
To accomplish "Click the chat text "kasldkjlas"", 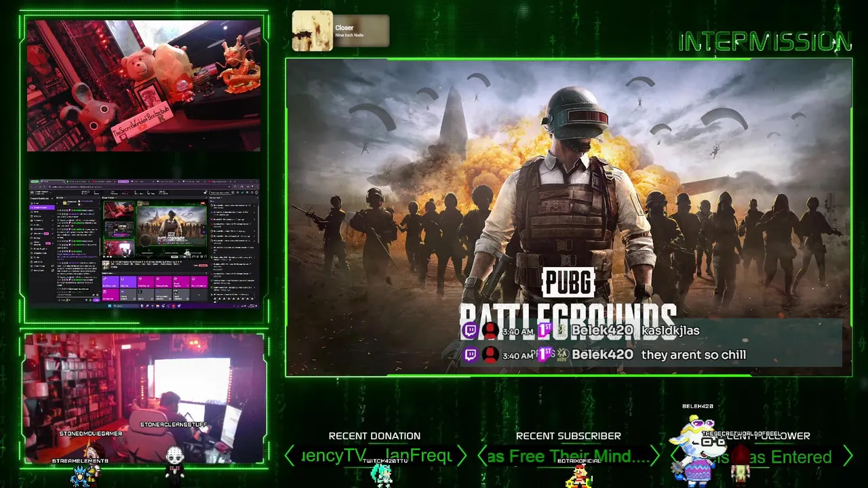I will coord(670,330).
